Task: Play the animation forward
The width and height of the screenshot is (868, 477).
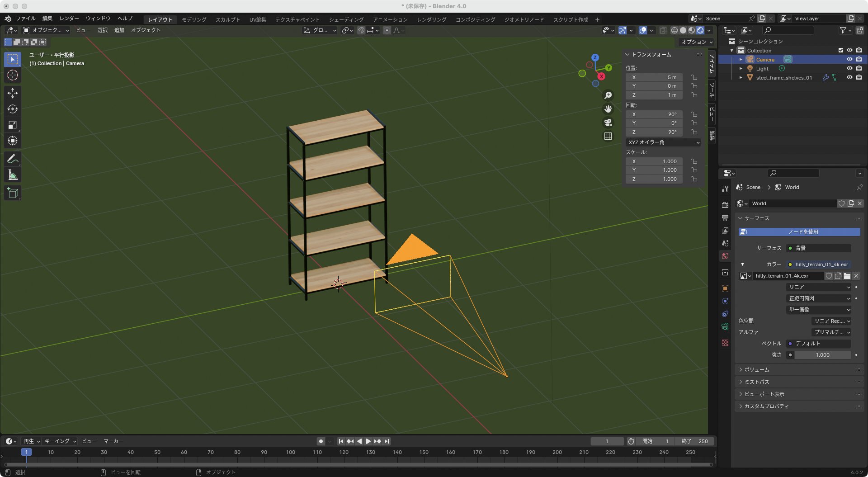Action: click(x=368, y=441)
